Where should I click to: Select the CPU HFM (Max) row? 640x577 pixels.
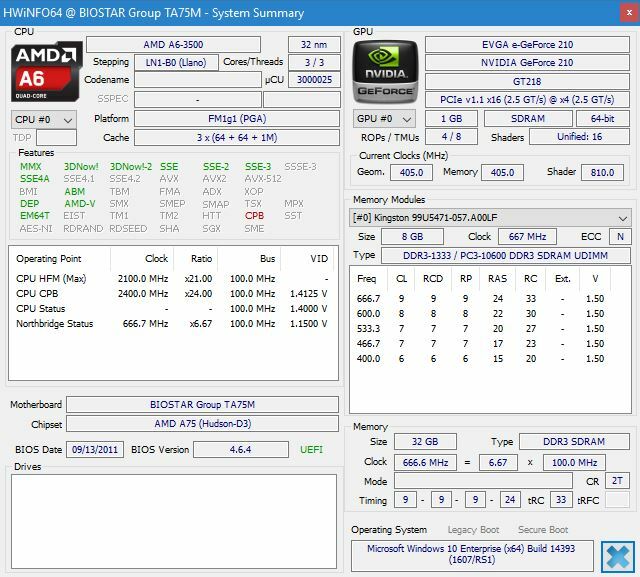coord(171,279)
